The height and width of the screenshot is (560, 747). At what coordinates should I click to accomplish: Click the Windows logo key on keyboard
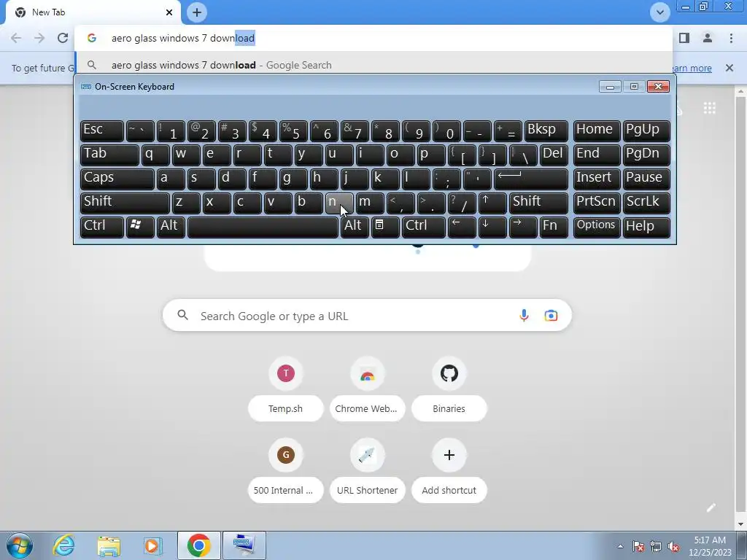(140, 227)
